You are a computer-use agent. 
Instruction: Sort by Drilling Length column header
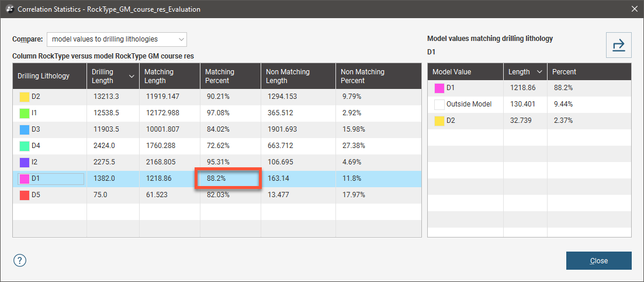pos(112,76)
